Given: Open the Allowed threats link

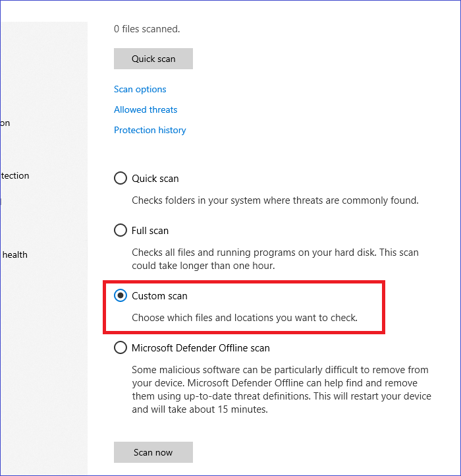Looking at the screenshot, I should point(146,109).
